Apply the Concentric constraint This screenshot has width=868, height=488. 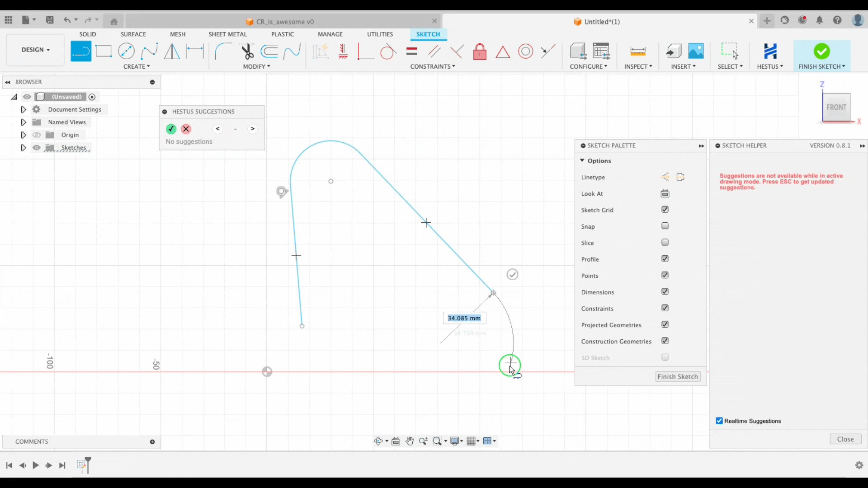point(525,51)
